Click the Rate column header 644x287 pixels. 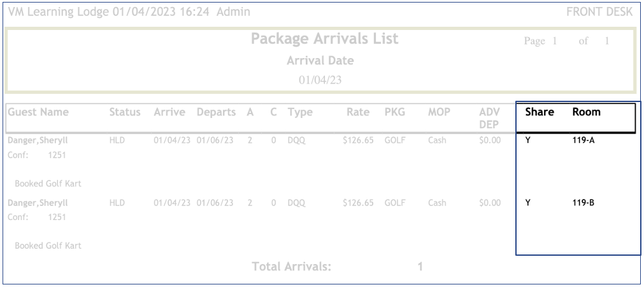click(358, 112)
